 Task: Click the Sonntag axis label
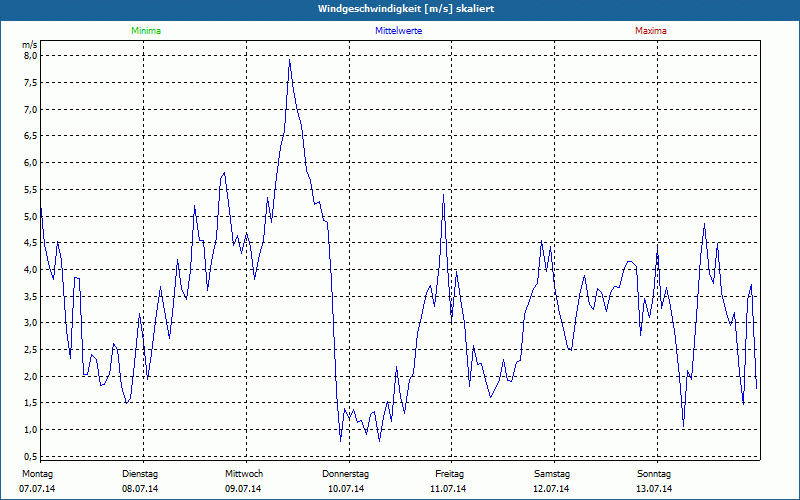pos(654,474)
